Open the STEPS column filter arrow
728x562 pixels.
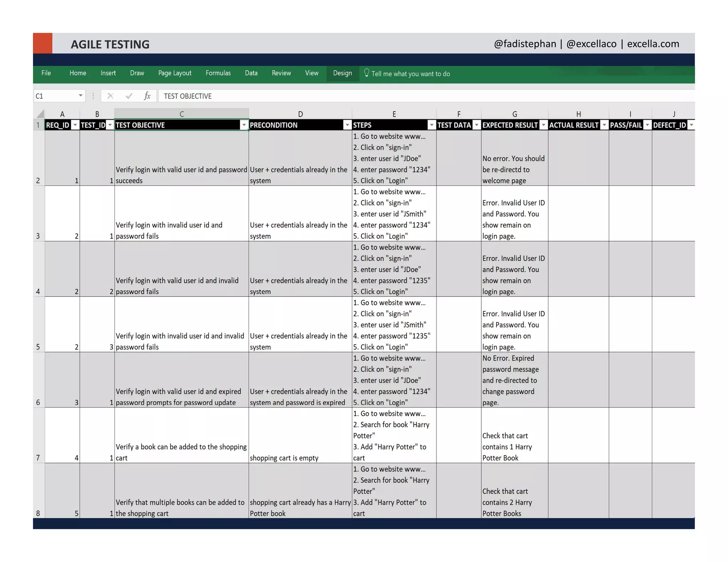432,125
